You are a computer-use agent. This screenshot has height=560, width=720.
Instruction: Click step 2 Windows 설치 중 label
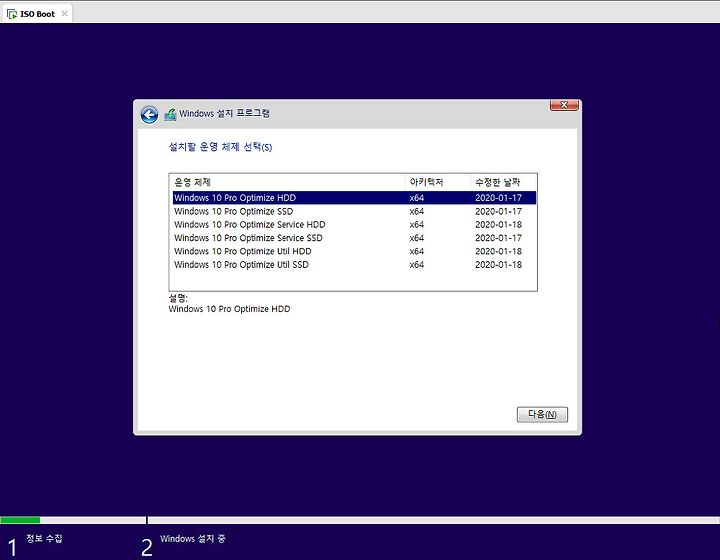pos(192,538)
